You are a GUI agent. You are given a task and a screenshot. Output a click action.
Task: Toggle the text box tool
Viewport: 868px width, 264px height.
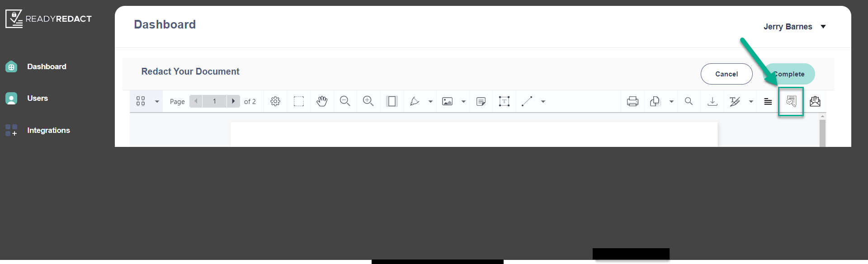(504, 101)
